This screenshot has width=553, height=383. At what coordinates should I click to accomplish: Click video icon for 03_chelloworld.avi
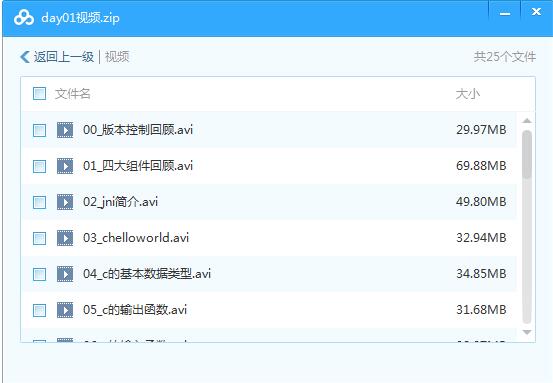click(65, 238)
